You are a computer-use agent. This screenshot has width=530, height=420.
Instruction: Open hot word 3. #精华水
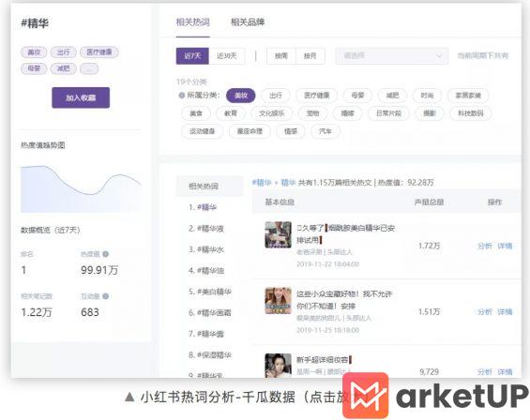206,249
